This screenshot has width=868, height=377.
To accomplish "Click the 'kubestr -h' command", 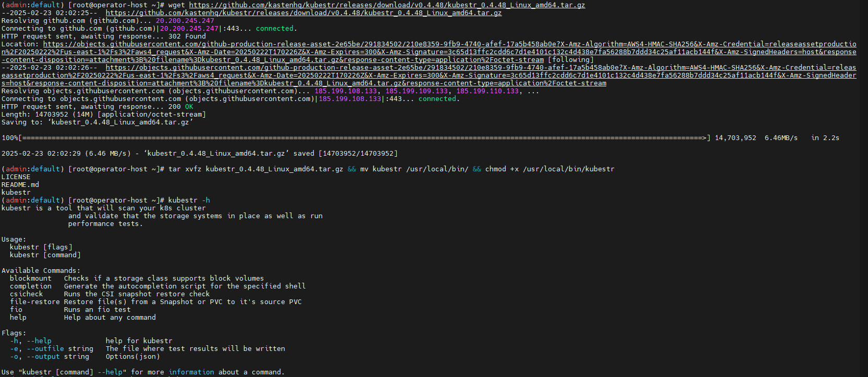I will [189, 200].
